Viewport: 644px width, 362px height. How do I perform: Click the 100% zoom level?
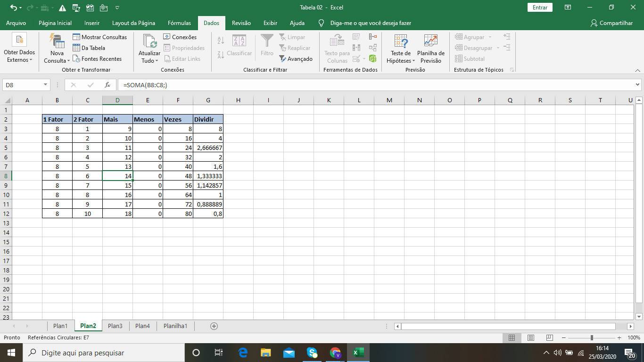click(634, 337)
